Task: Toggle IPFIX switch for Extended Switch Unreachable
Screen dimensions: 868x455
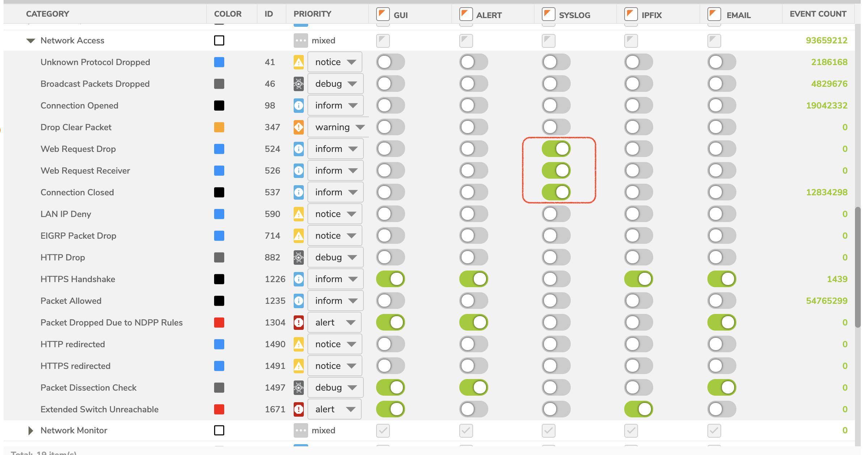Action: tap(638, 409)
